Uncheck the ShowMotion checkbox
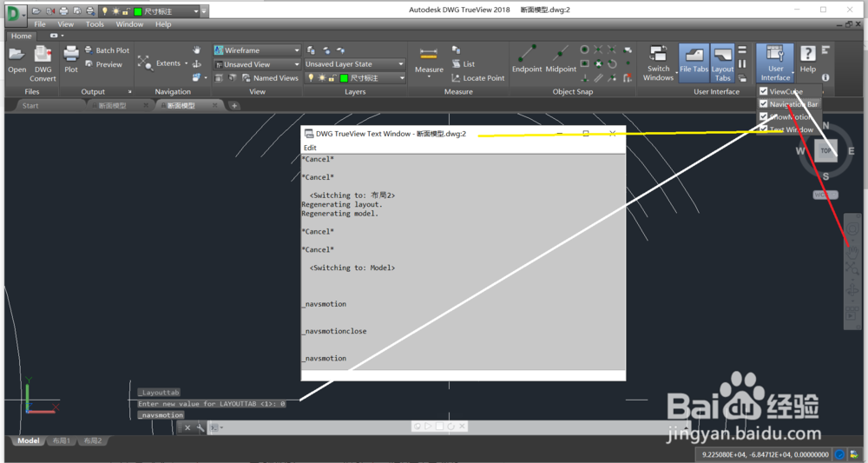868x463 pixels. [763, 116]
